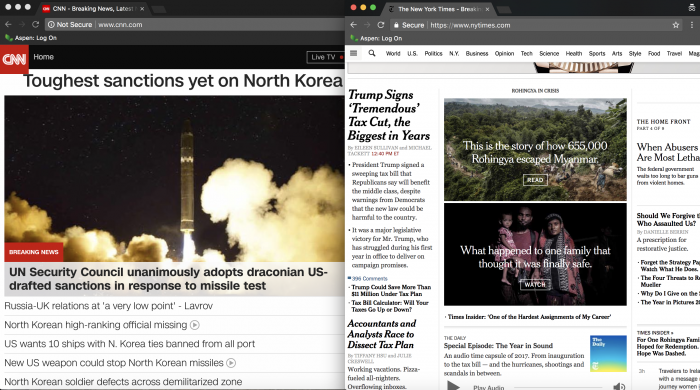Go back in the NYTimes window
This screenshot has height=390, width=700.
(354, 25)
